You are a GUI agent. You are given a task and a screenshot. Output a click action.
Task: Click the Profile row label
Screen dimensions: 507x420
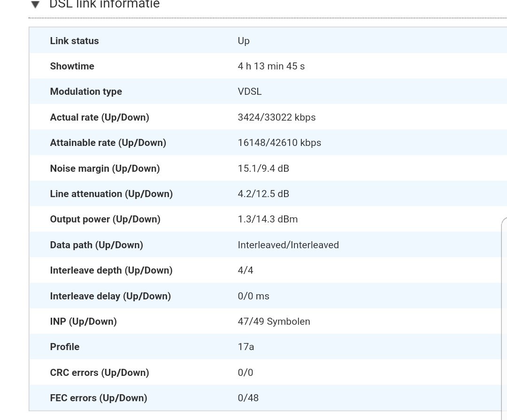pos(65,347)
